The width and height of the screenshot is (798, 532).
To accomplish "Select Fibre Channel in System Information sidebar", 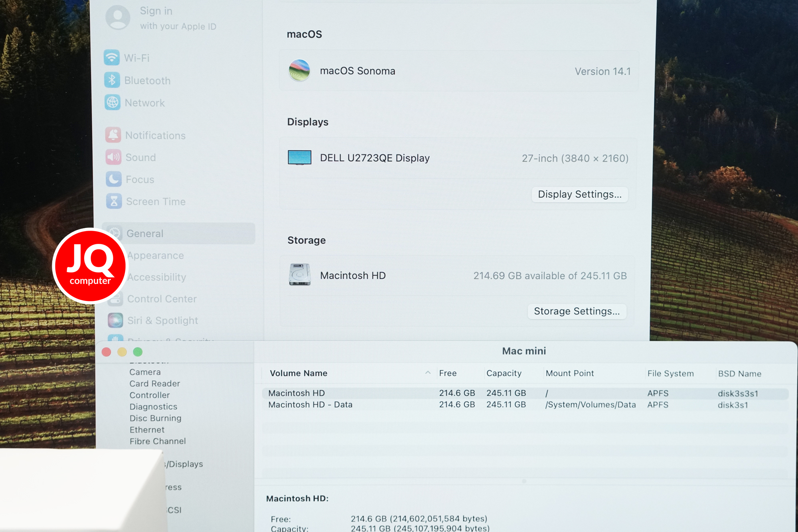I will pos(158,441).
